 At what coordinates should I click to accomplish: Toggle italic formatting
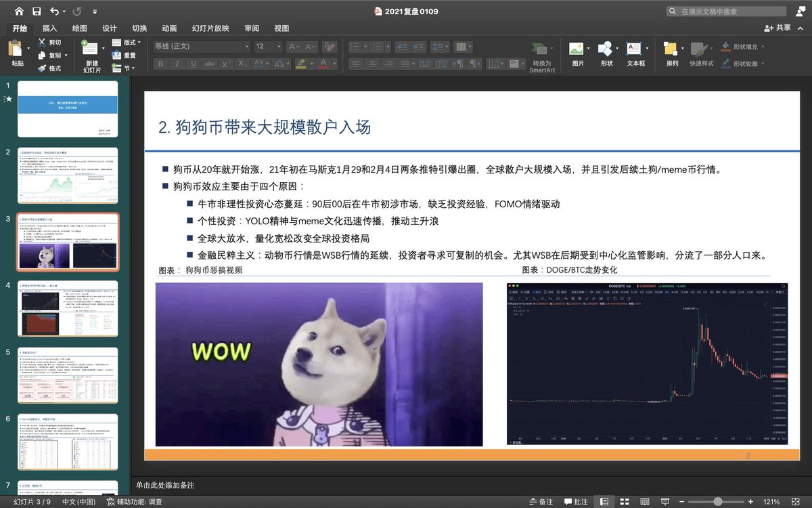point(177,64)
